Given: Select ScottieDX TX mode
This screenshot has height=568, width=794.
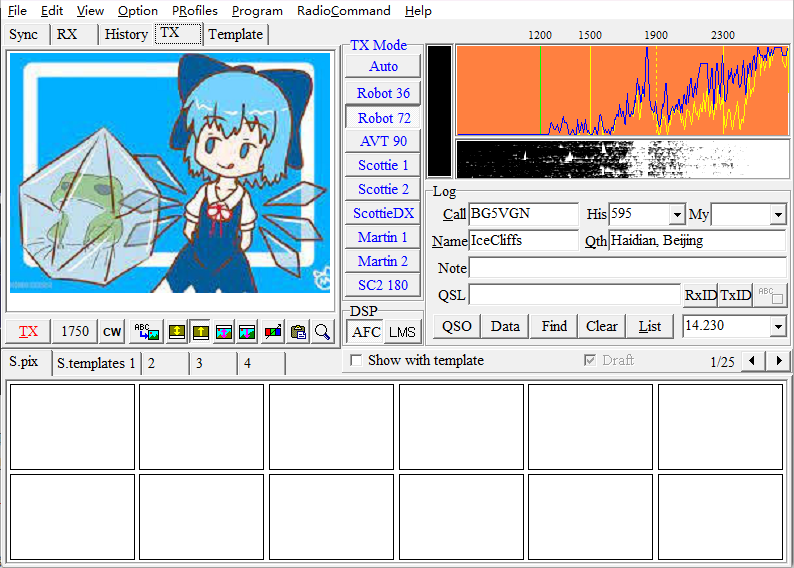Looking at the screenshot, I should click(383, 213).
